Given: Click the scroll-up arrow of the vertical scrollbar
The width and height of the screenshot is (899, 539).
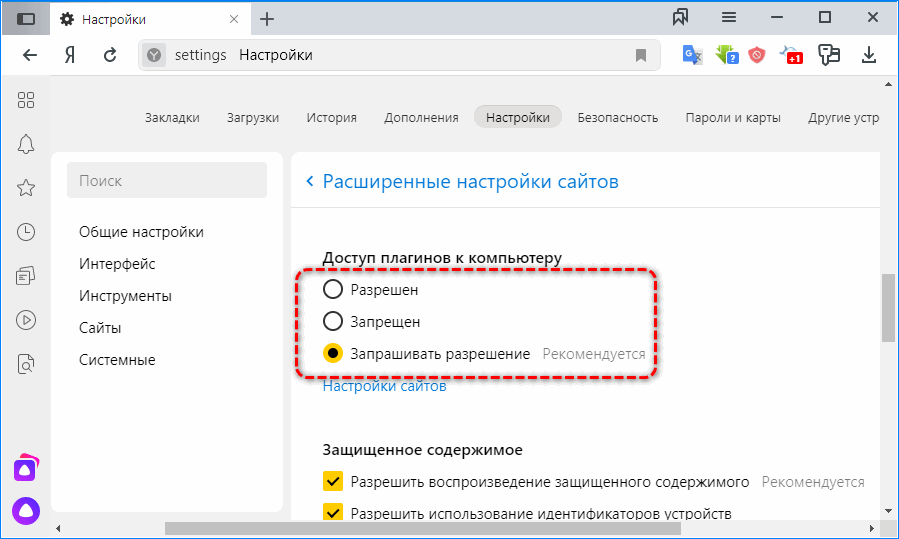Looking at the screenshot, I should [x=888, y=84].
